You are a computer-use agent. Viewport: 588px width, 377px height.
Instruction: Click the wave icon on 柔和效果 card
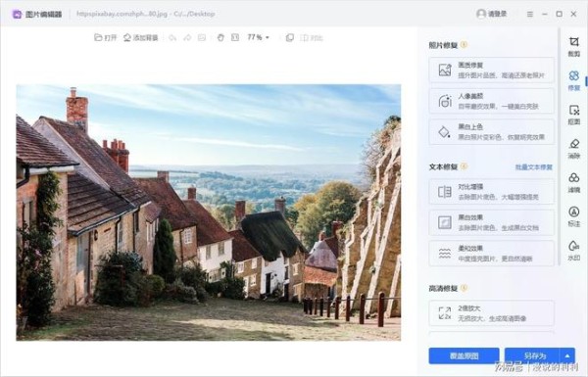tap(445, 254)
